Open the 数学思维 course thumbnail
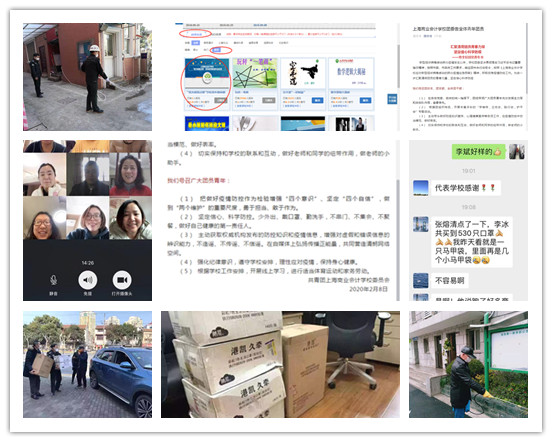The width and height of the screenshot is (552, 442). (x=351, y=73)
